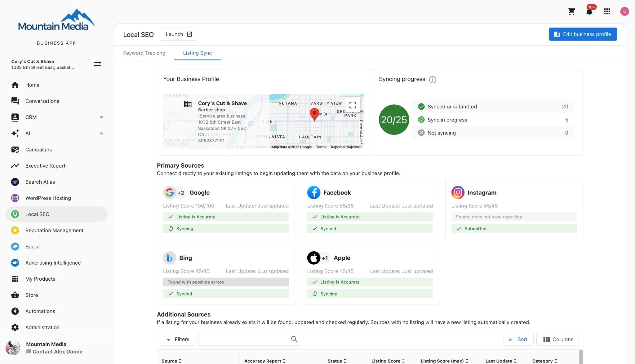View notifications with the bell icon

[x=589, y=11]
